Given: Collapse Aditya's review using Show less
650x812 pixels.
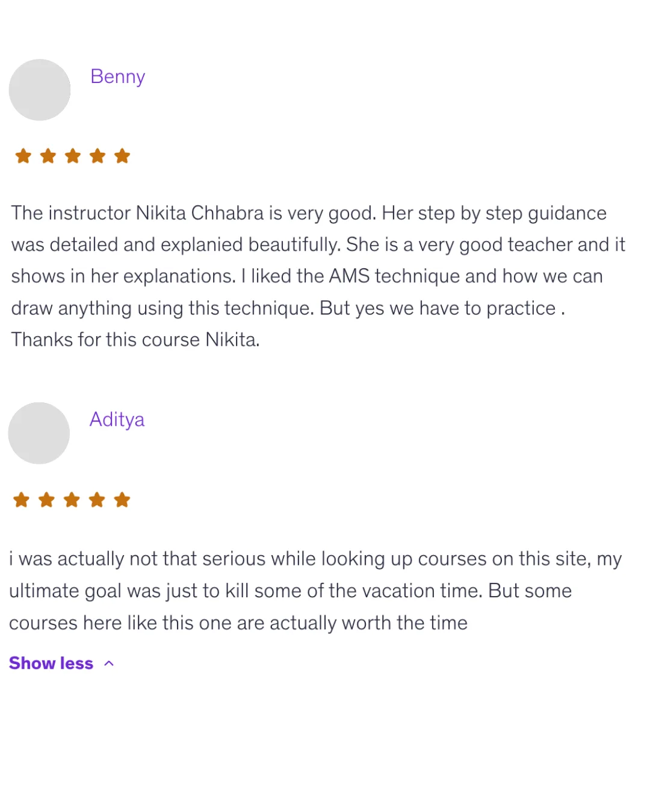Looking at the screenshot, I should pyautogui.click(x=51, y=663).
